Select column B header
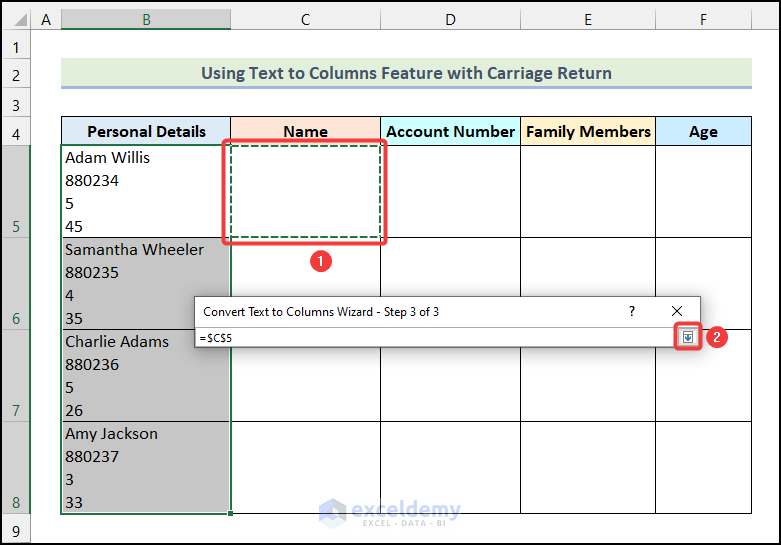This screenshot has height=545, width=781. click(x=146, y=19)
